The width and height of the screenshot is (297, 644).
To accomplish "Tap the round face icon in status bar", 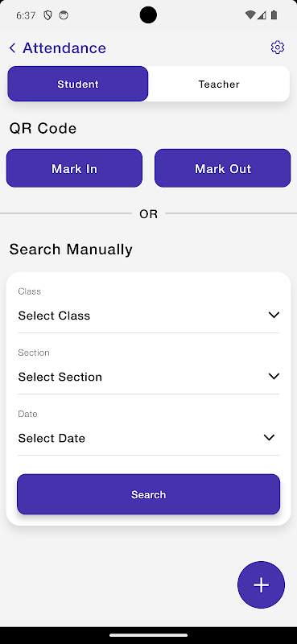I will [x=64, y=15].
